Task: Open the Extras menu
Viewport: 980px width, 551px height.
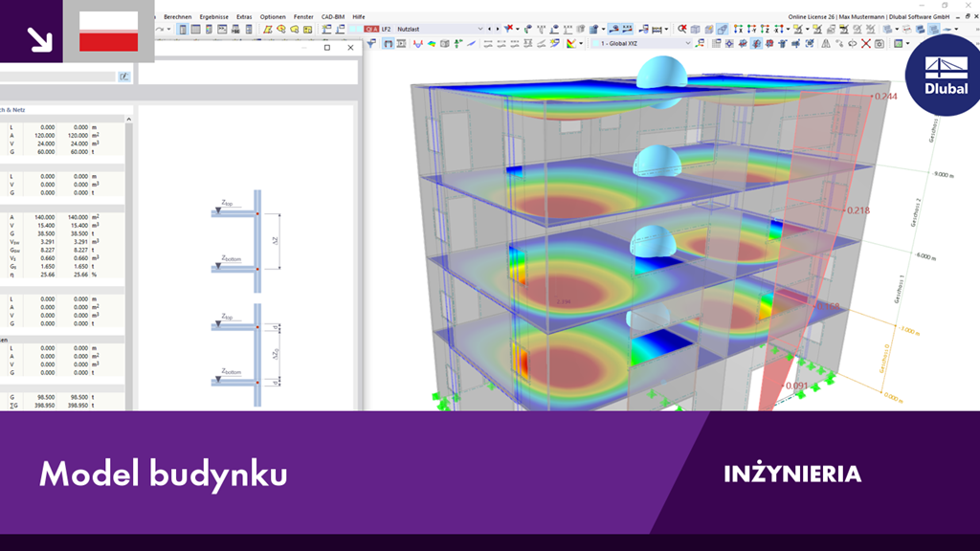Action: pos(244,17)
